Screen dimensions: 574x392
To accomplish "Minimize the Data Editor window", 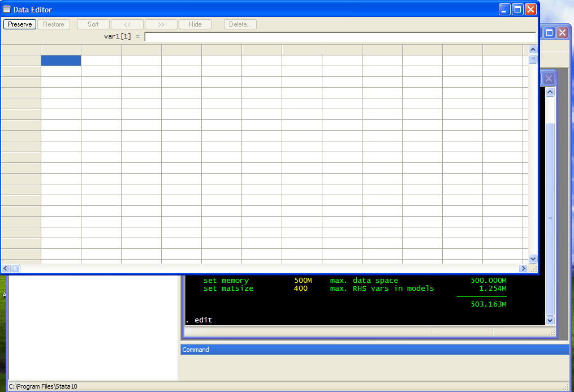I will (x=504, y=10).
